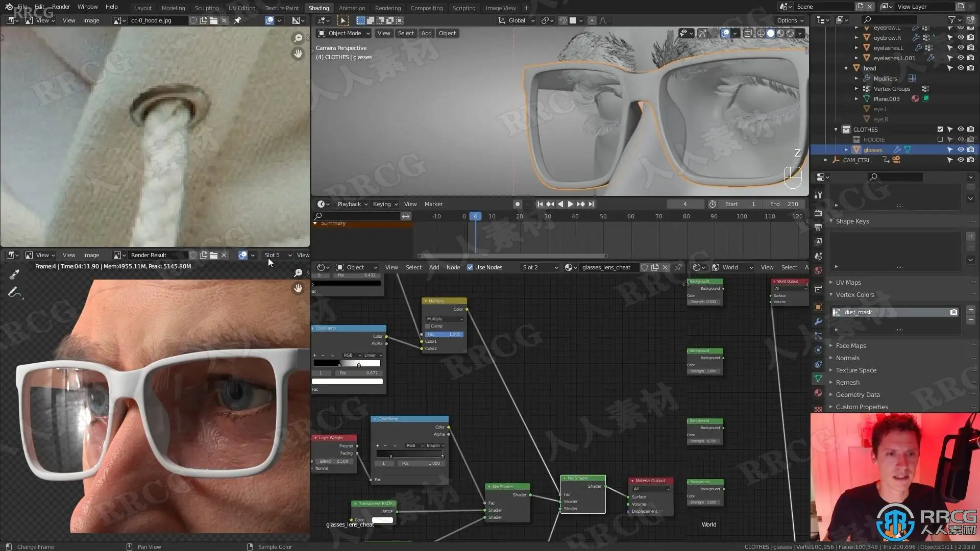Enable the HOODIE collection checkbox
The height and width of the screenshot is (551, 980).
940,140
